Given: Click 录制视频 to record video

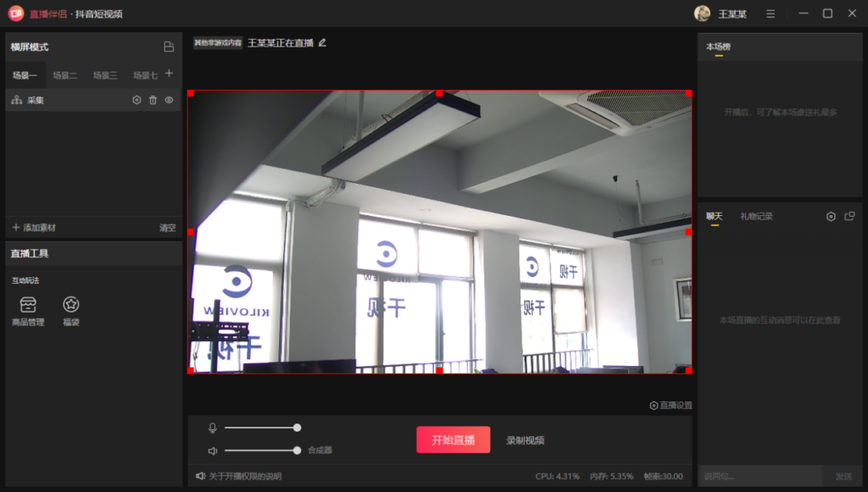Looking at the screenshot, I should (x=525, y=440).
